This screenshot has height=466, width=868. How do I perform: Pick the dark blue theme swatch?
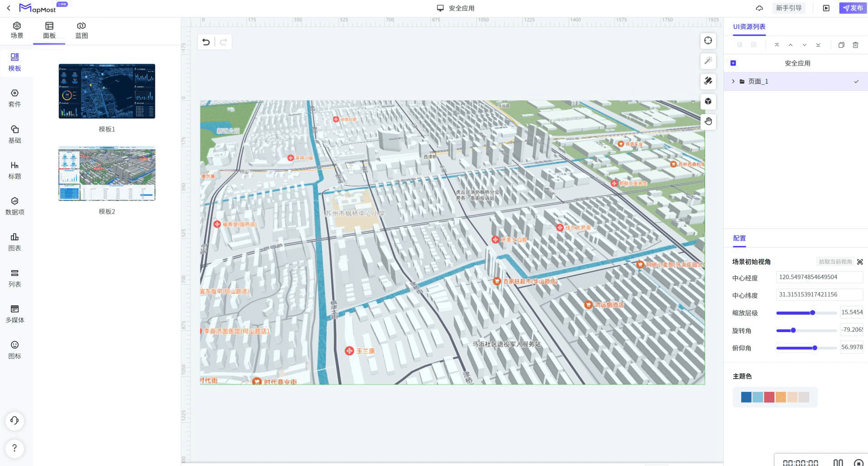[x=746, y=397]
